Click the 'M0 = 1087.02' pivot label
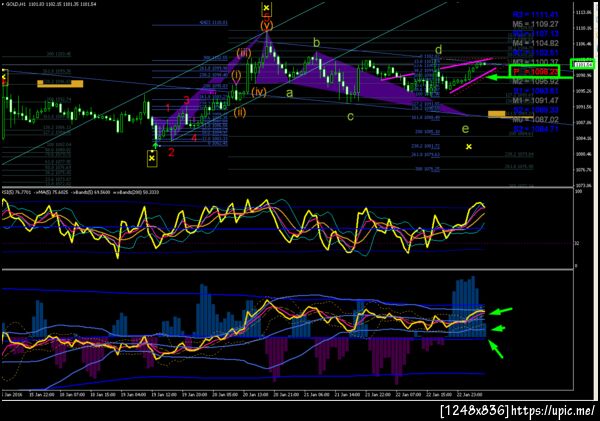 535,119
